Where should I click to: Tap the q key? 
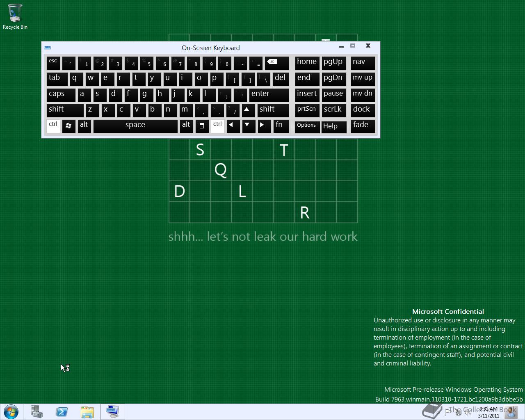point(77,79)
